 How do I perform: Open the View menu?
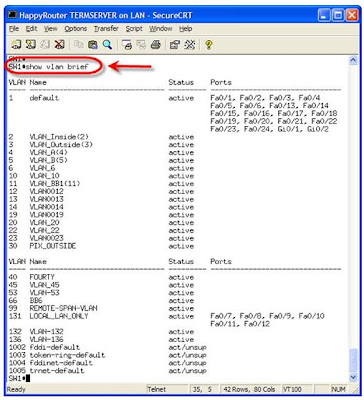51,29
